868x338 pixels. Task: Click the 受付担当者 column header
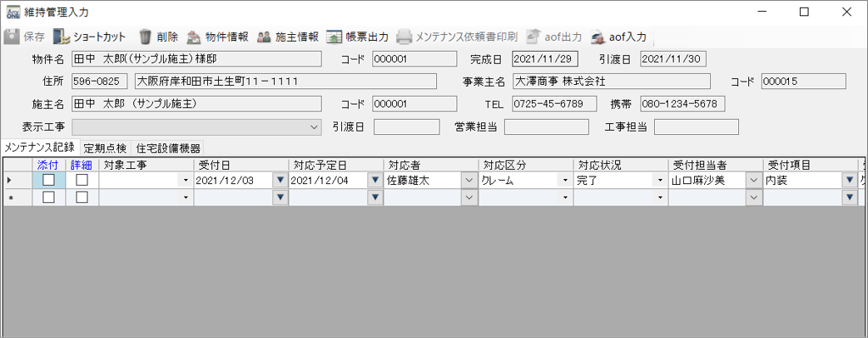[x=716, y=165]
